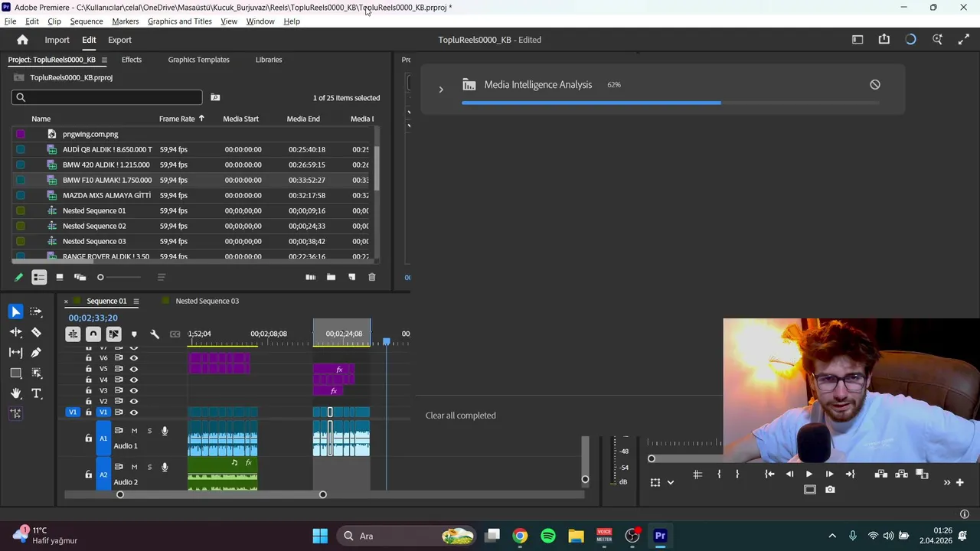Toggle insert sequences as nests button
The image size is (980, 551).
point(73,334)
